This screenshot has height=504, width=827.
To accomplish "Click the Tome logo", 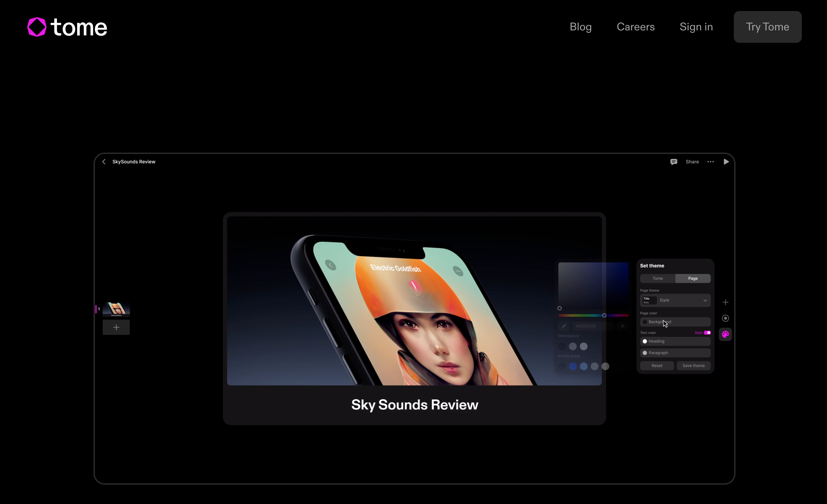I will point(67,27).
